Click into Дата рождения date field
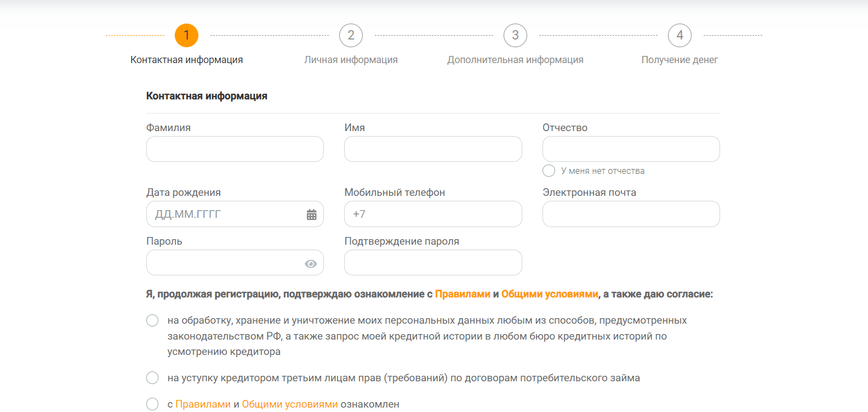The image size is (868, 412). click(x=235, y=214)
